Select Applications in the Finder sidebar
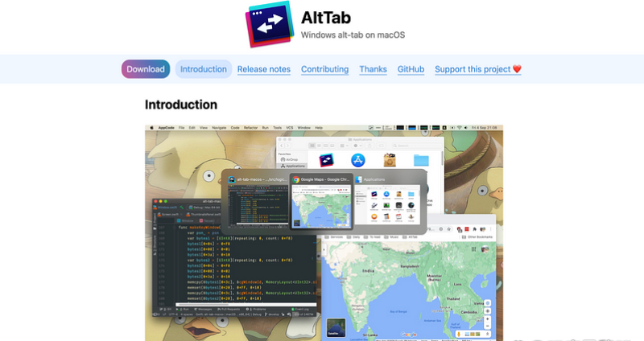This screenshot has width=644, height=341. pyautogui.click(x=293, y=166)
